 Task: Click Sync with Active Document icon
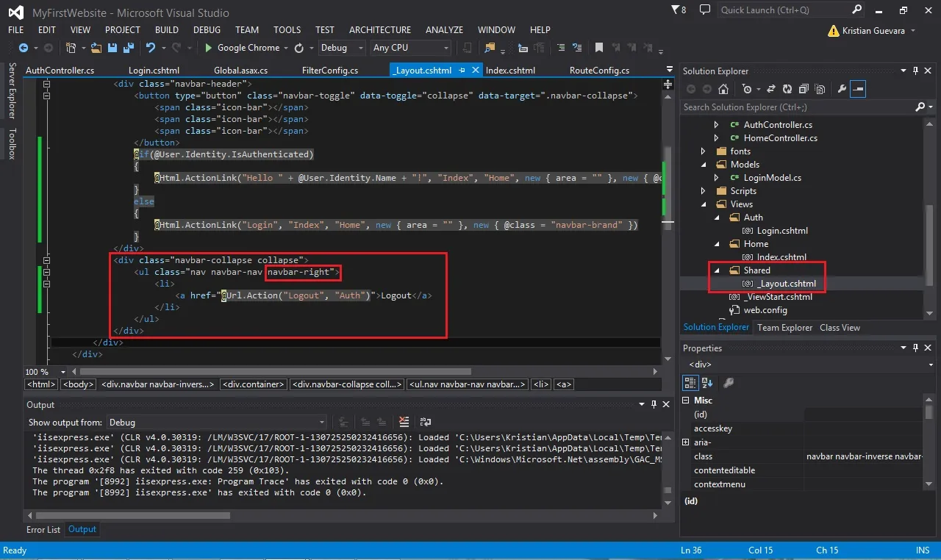point(771,89)
